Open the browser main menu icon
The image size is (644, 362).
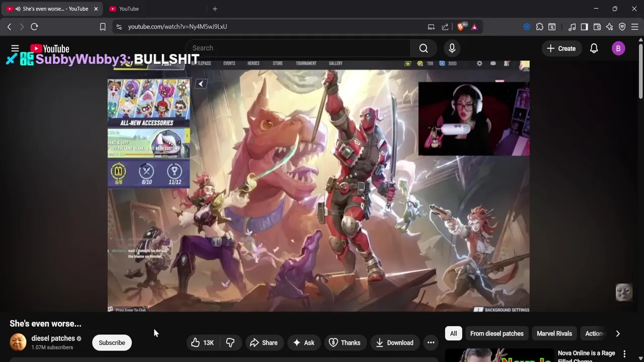635,27
